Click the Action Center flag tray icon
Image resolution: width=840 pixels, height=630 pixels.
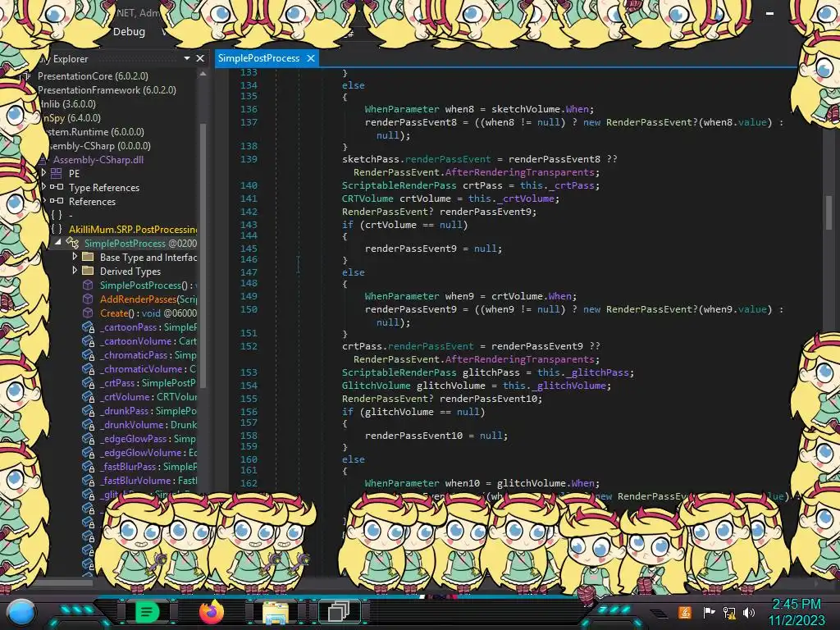(x=710, y=612)
